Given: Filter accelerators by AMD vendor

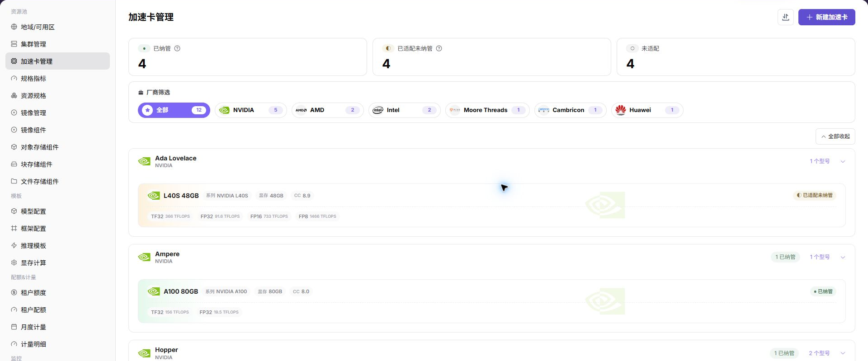Looking at the screenshot, I should (x=328, y=110).
